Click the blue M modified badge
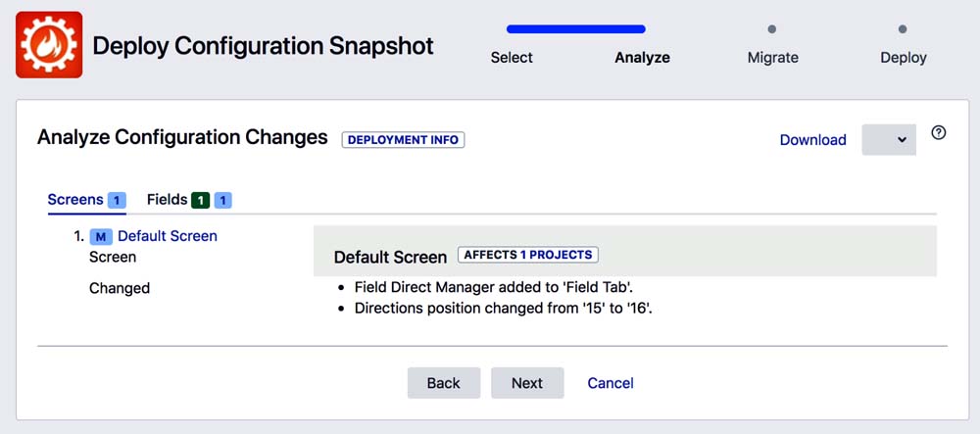The height and width of the screenshot is (434, 980). click(x=101, y=236)
